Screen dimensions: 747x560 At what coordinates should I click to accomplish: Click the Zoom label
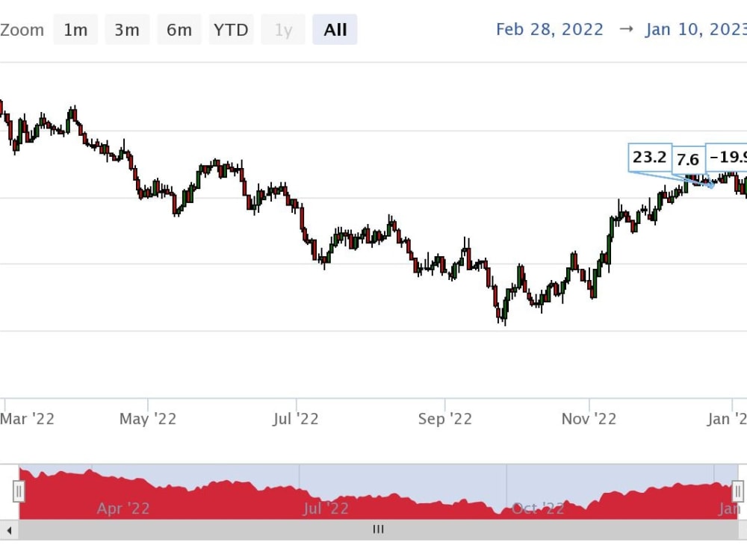pyautogui.click(x=23, y=30)
